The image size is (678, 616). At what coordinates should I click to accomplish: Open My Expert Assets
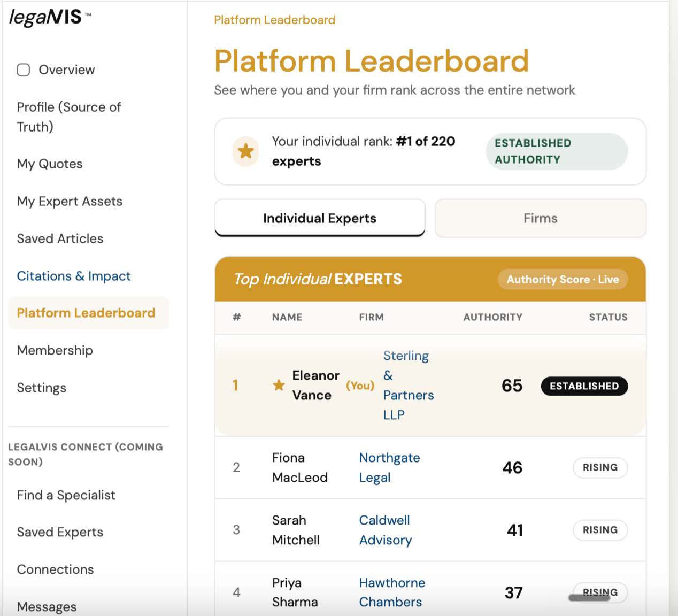(70, 201)
